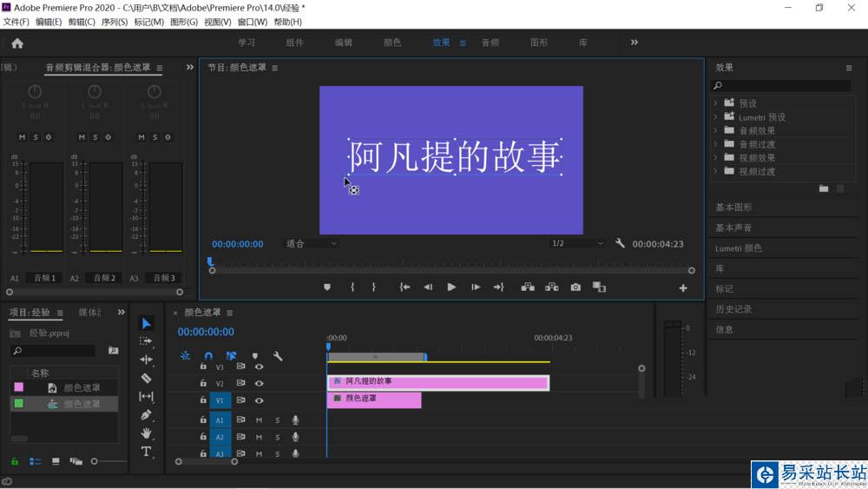Switch to 音频 workspace tab
Screen dimensions: 868x489
490,43
